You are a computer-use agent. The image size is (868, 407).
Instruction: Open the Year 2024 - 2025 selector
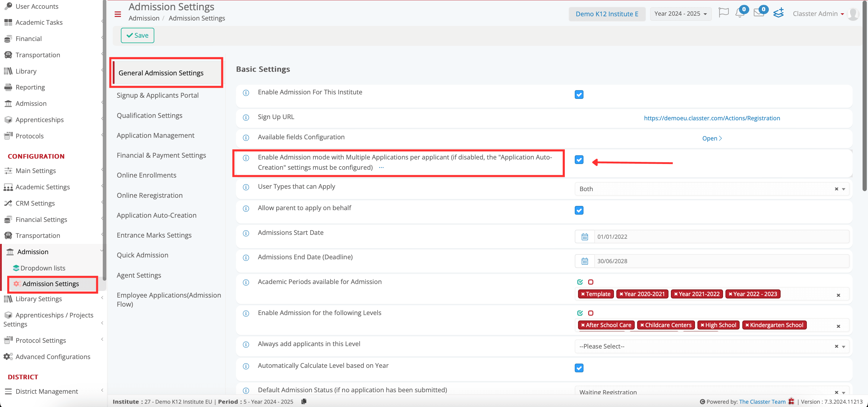(680, 14)
